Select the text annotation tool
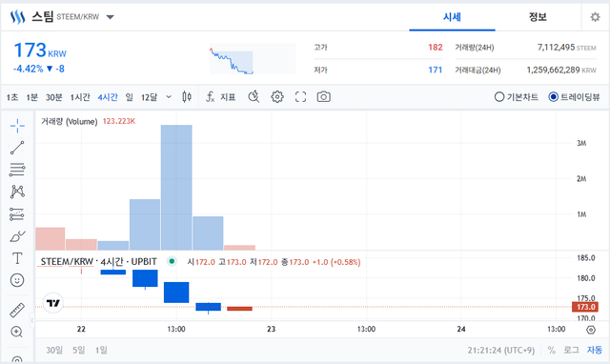 click(x=17, y=258)
